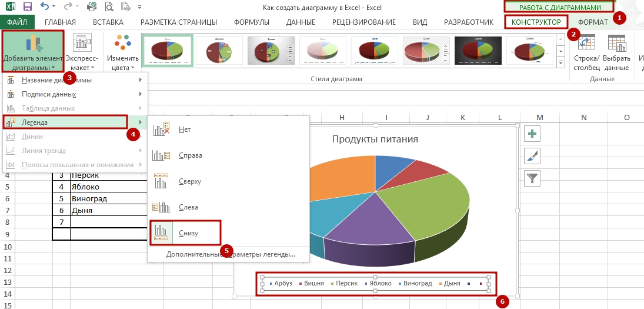Viewport: 644px width, 309px height.
Task: Open Select Data (Выбрать данные) dialog
Action: click(x=616, y=52)
